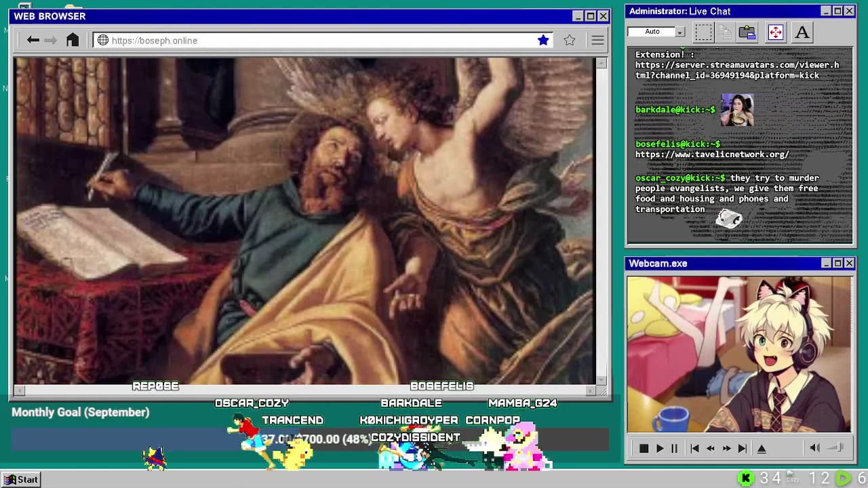The height and width of the screenshot is (488, 868).
Task: Toggle the red arrows full-screen icon
Action: coord(776,32)
